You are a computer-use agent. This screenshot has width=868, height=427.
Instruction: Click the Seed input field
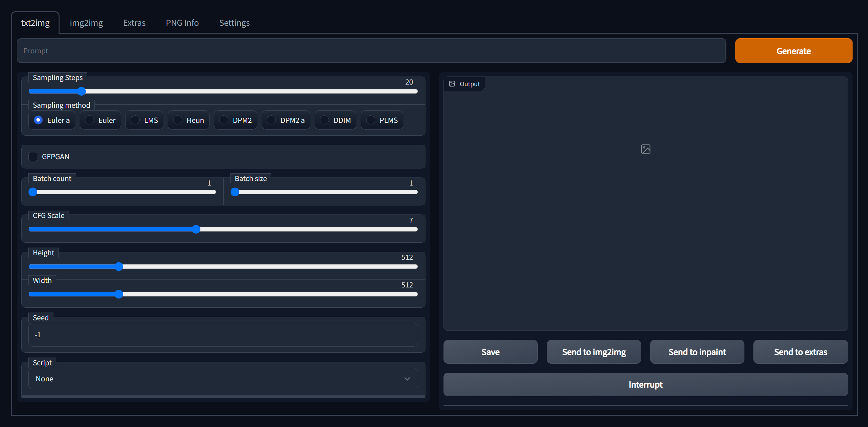(x=222, y=335)
